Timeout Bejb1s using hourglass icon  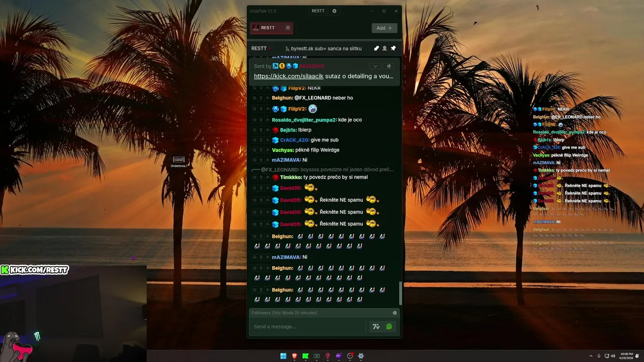tap(261, 130)
